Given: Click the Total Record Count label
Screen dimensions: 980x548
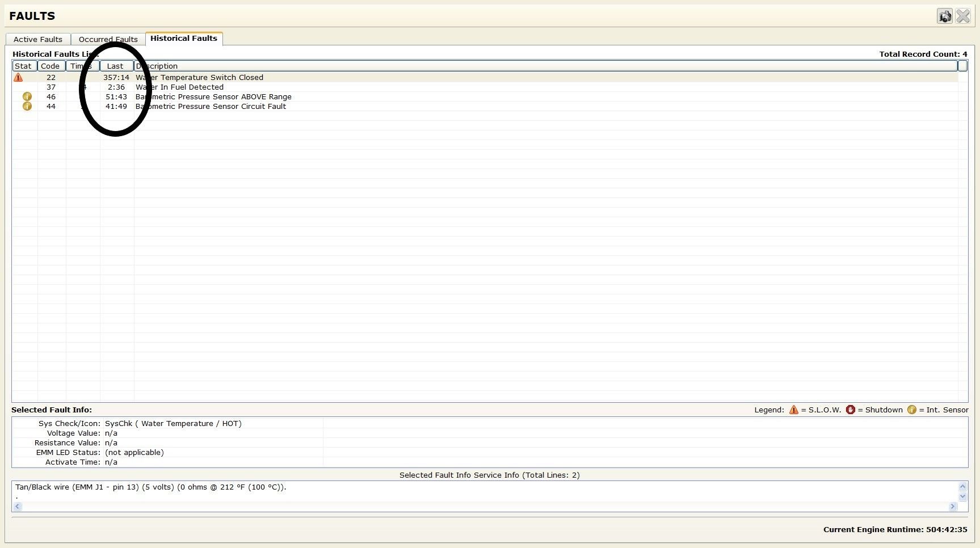Looking at the screenshot, I should [923, 54].
